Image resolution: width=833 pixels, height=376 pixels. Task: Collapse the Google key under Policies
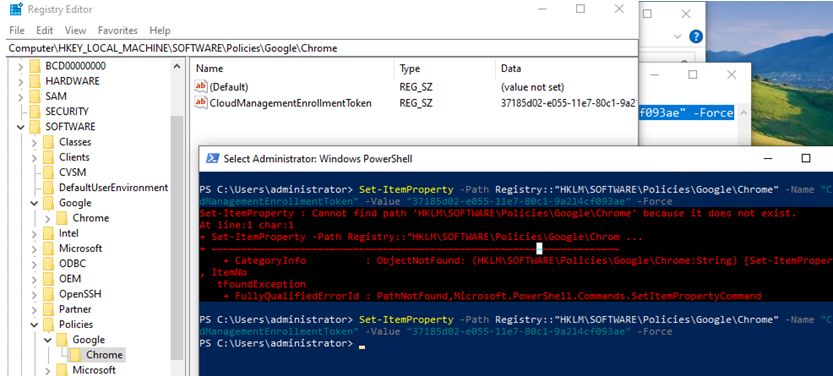pyautogui.click(x=48, y=339)
